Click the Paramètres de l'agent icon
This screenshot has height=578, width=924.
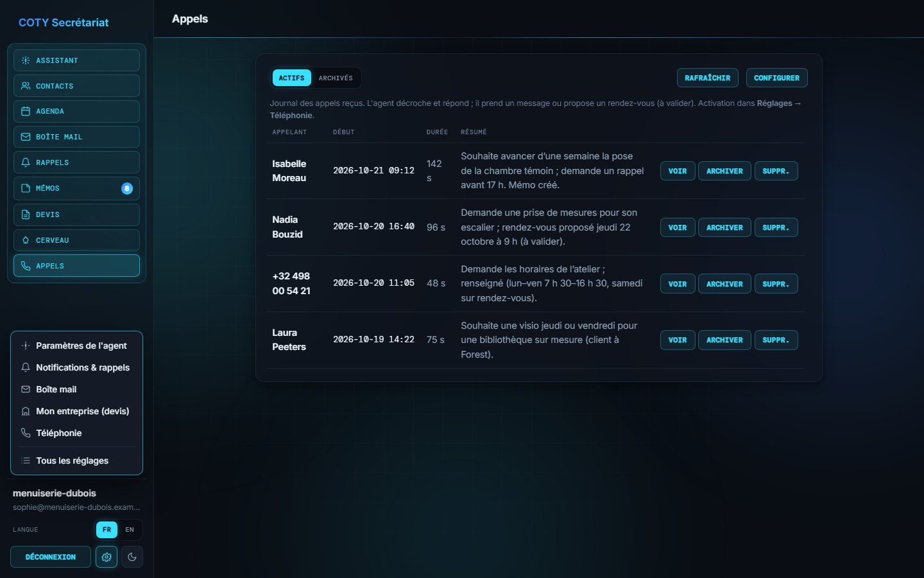(26, 346)
